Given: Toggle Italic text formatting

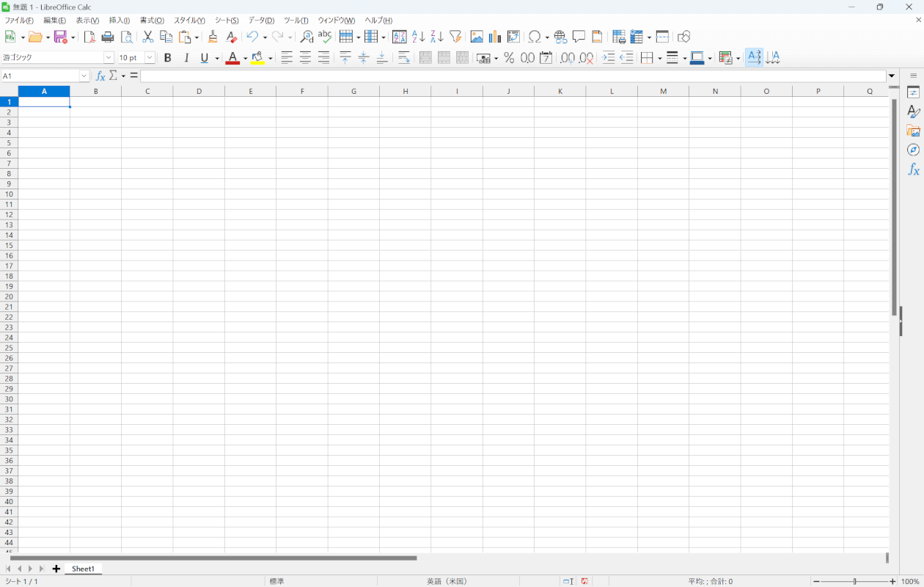Looking at the screenshot, I should coord(186,58).
